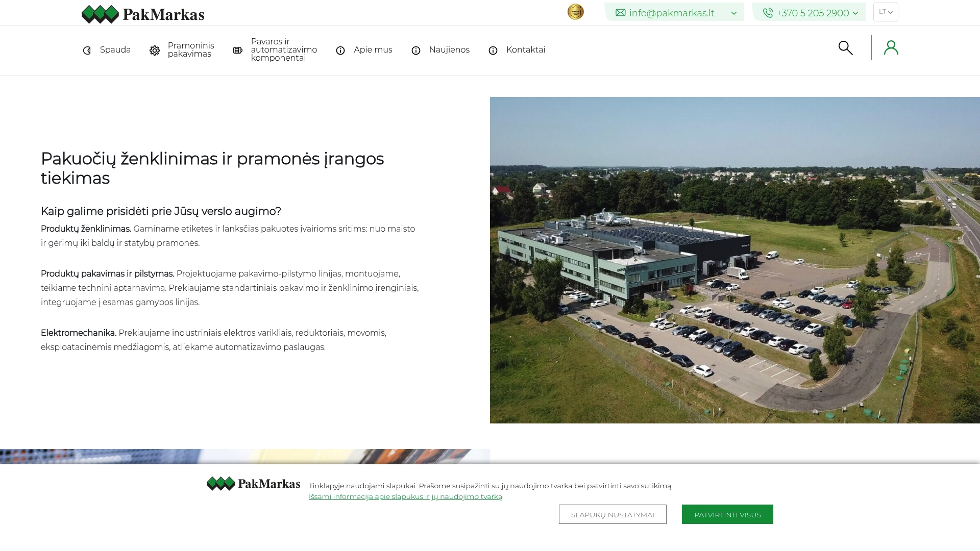Click the SLAPUKŲ NUSTATYMAI button

612,514
